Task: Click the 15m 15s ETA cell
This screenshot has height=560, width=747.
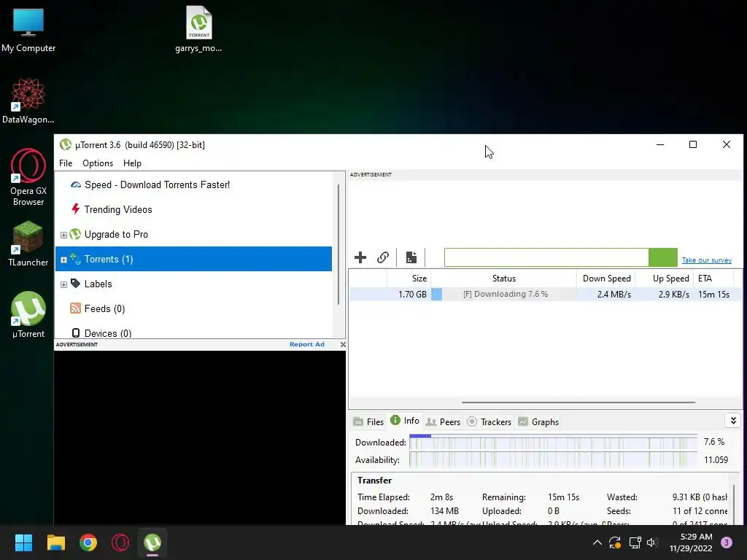Action: (x=713, y=295)
